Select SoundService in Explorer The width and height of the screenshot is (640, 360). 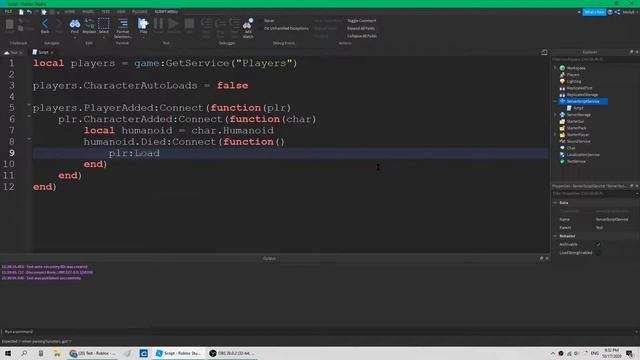(578, 141)
